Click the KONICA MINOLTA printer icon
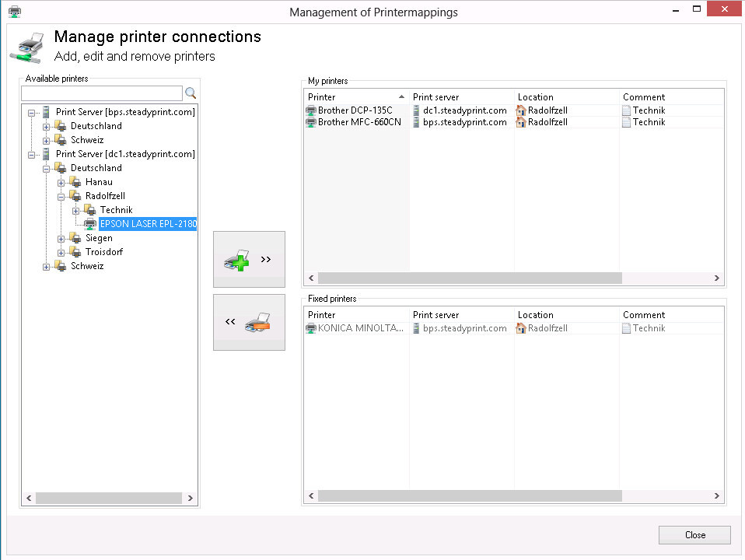This screenshot has height=560, width=745. (x=311, y=328)
